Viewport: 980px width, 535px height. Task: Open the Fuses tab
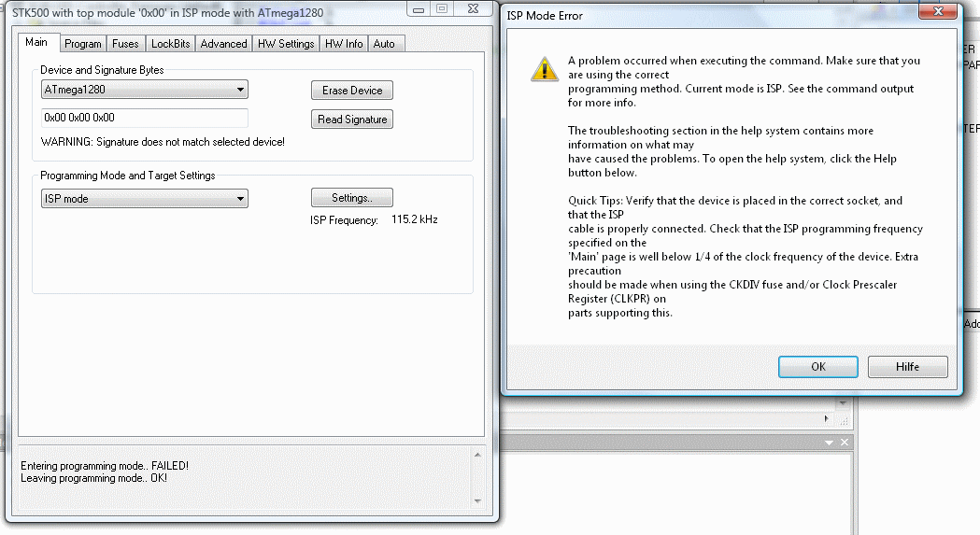tap(125, 44)
